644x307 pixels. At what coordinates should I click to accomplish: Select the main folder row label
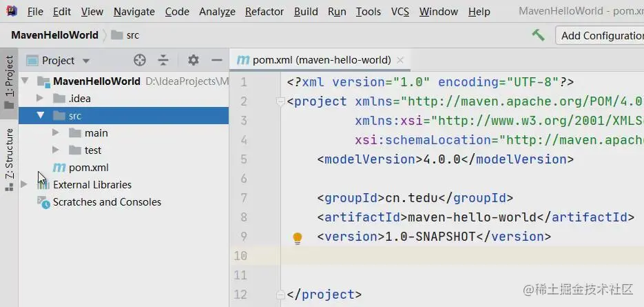(96, 133)
